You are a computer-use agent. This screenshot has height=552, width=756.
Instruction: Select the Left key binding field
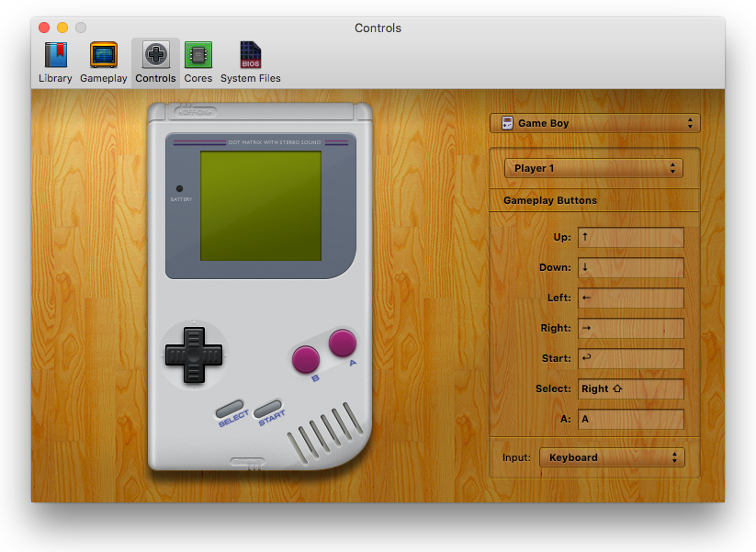tap(630, 298)
